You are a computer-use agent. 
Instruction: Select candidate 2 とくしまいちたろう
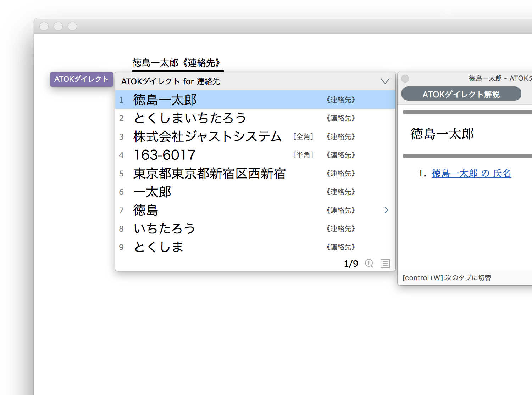pyautogui.click(x=255, y=118)
